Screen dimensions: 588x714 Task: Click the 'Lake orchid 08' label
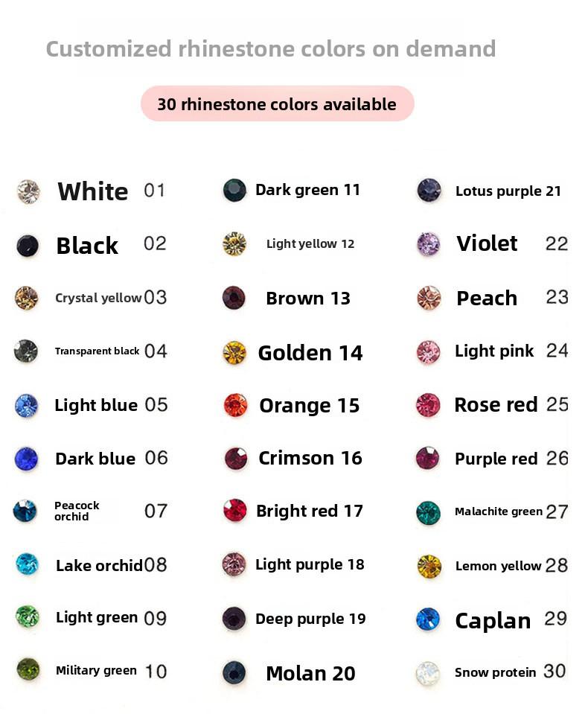coord(112,565)
